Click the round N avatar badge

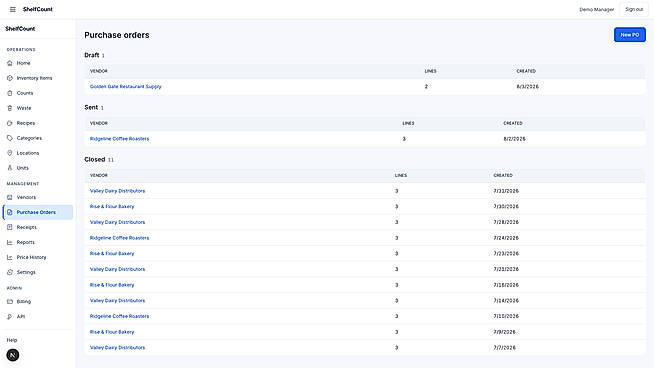(x=13, y=355)
